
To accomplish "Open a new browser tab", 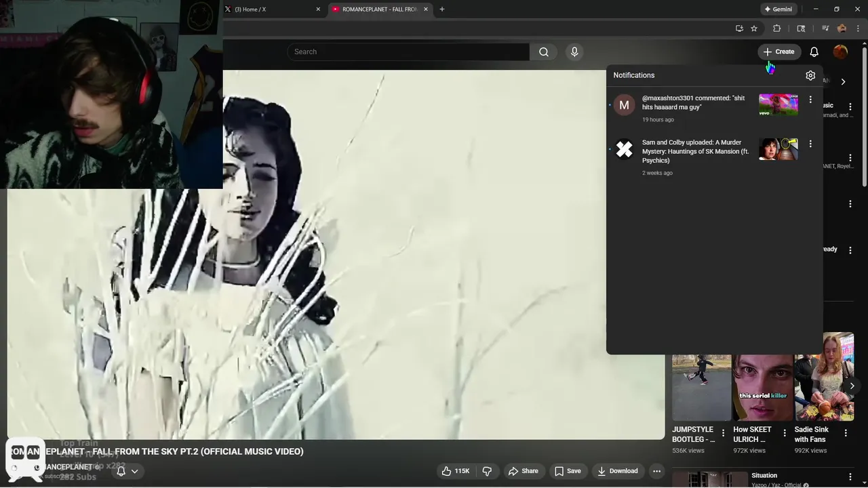I will (x=442, y=9).
